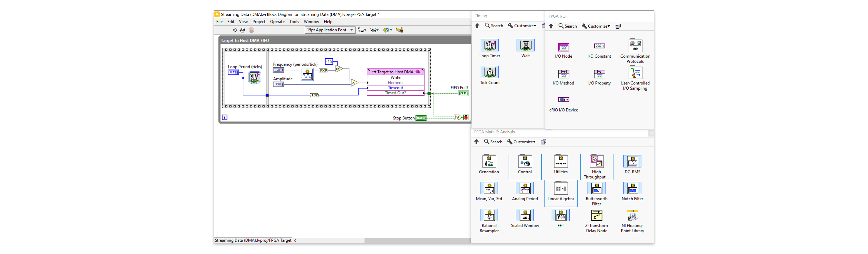Open the High Throughput subpalette
This screenshot has height=254, width=868.
[x=597, y=161]
